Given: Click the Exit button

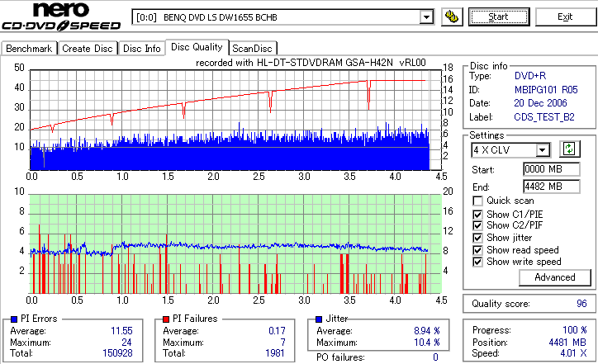Looking at the screenshot, I should (x=565, y=17).
